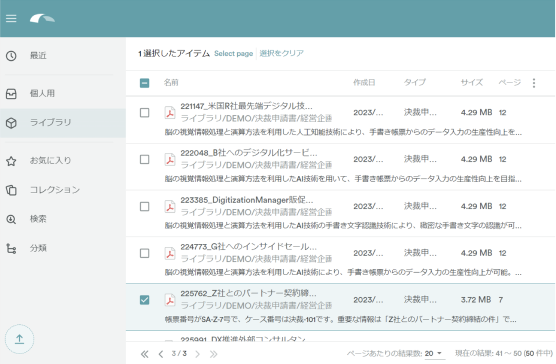Click the application logo in header
Screen dimensions: 556x364
(x=42, y=18)
